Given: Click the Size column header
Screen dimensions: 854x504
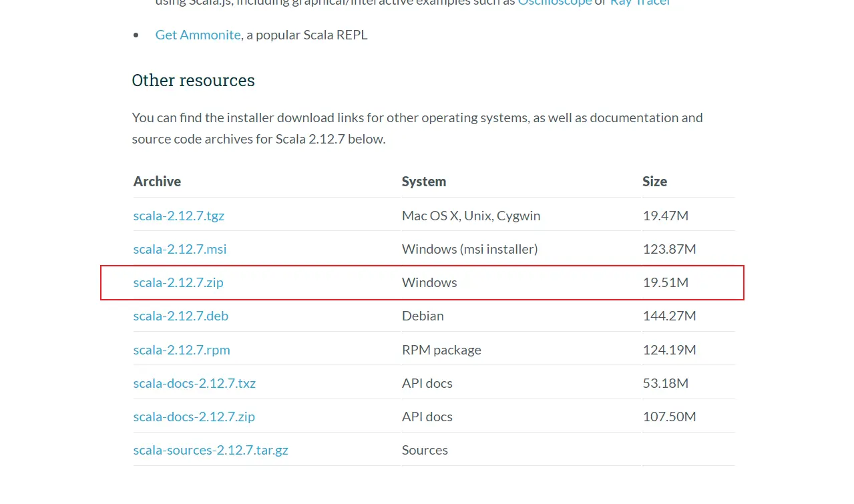Looking at the screenshot, I should point(655,182).
